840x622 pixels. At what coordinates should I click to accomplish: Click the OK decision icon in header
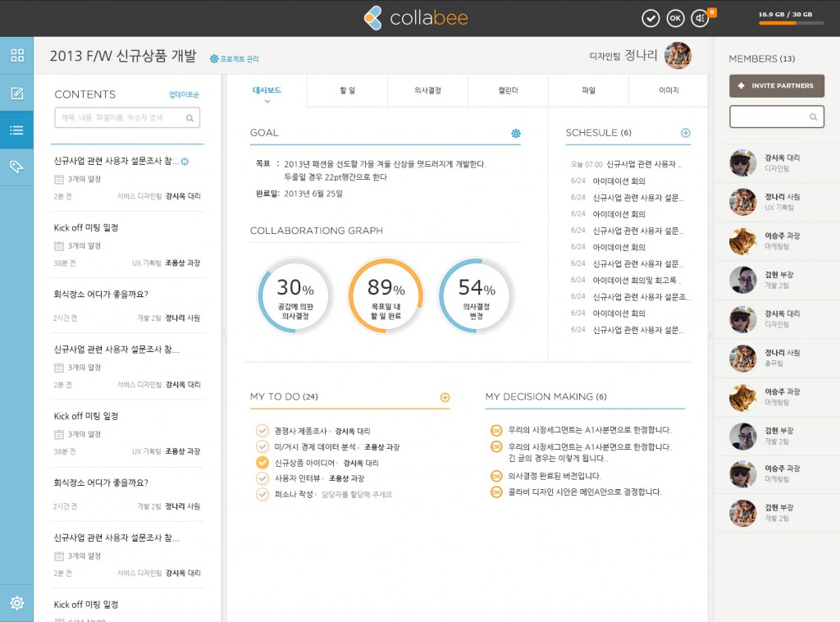click(675, 18)
